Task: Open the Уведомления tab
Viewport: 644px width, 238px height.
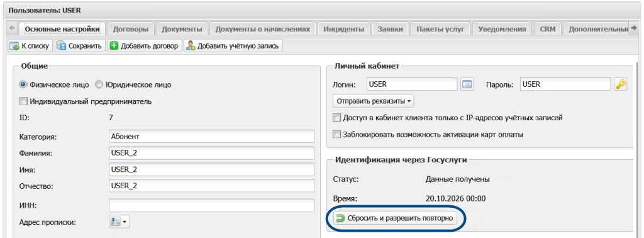Action: coord(502,29)
